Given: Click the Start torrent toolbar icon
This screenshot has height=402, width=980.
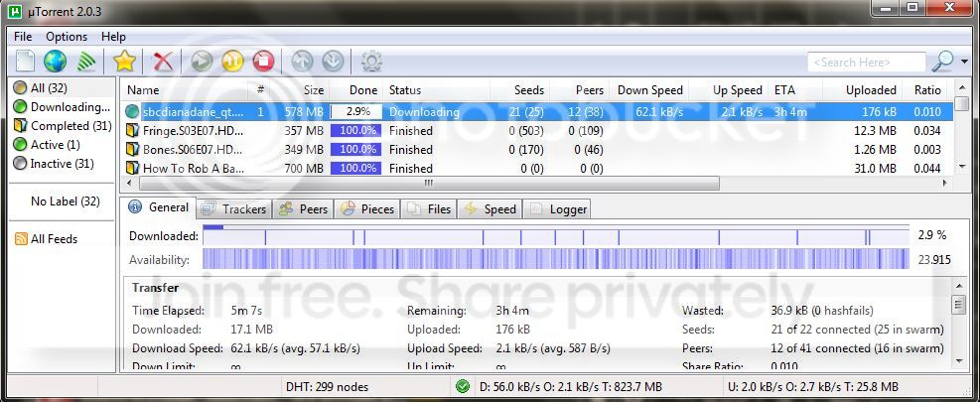Looking at the screenshot, I should click(202, 62).
